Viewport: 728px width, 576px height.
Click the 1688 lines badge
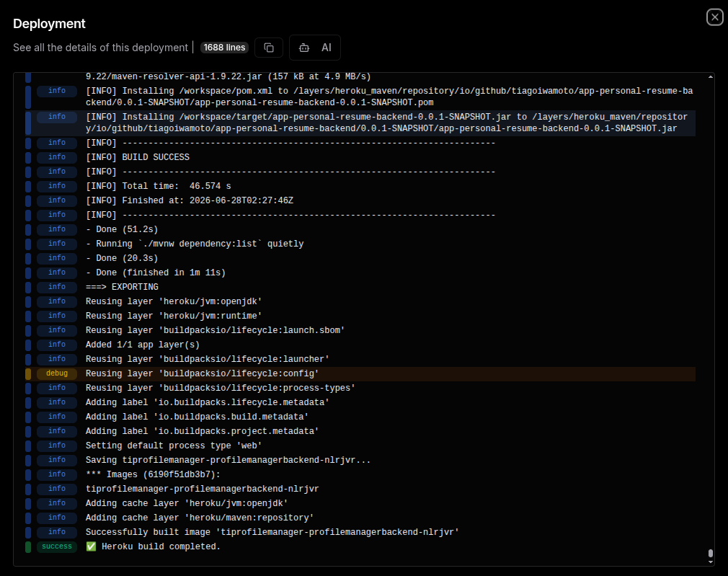(224, 48)
